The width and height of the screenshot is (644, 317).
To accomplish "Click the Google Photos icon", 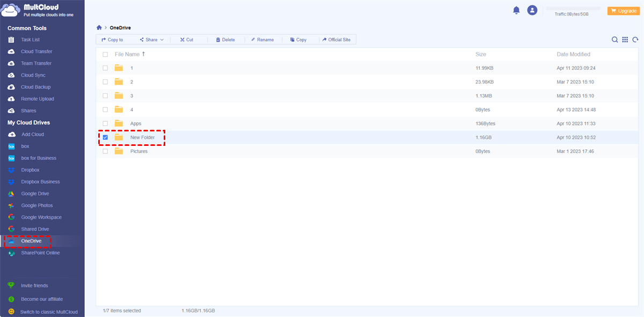I will coord(11,205).
